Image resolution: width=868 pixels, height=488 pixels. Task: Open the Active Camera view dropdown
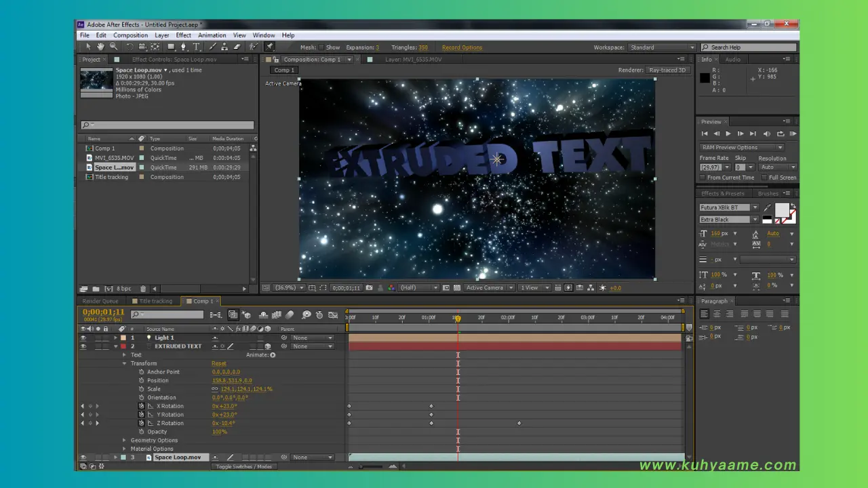[488, 288]
